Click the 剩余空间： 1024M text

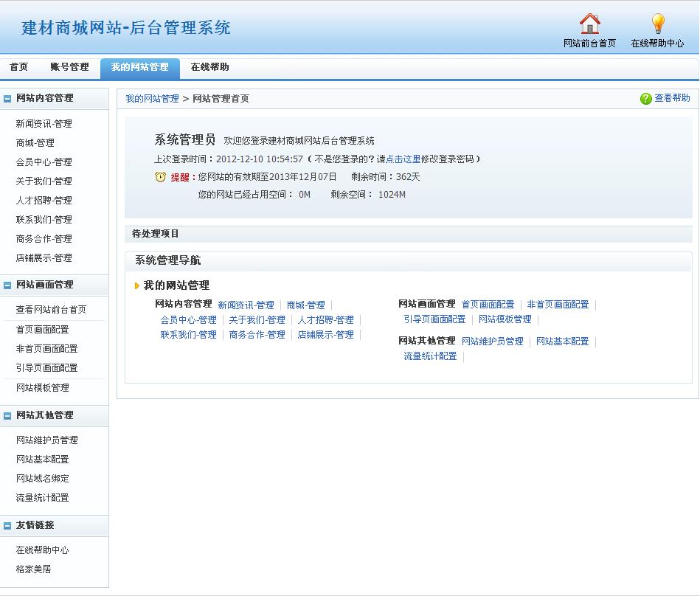point(368,195)
